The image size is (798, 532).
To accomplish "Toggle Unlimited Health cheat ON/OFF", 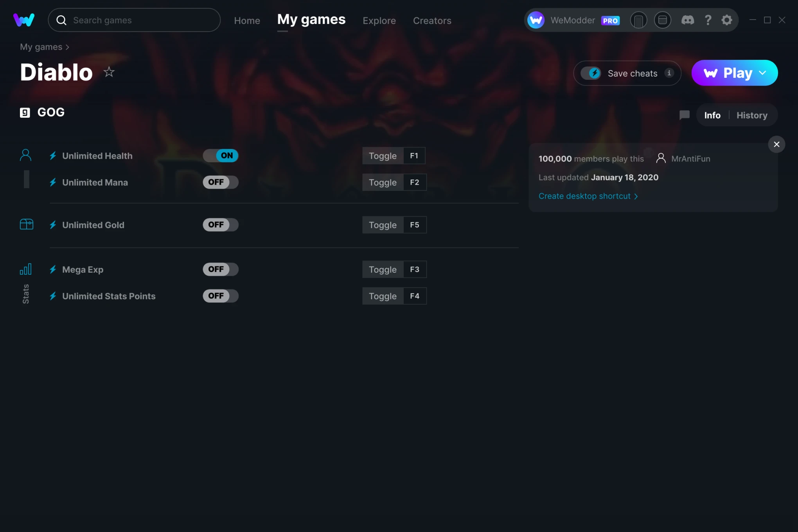I will coord(221,155).
